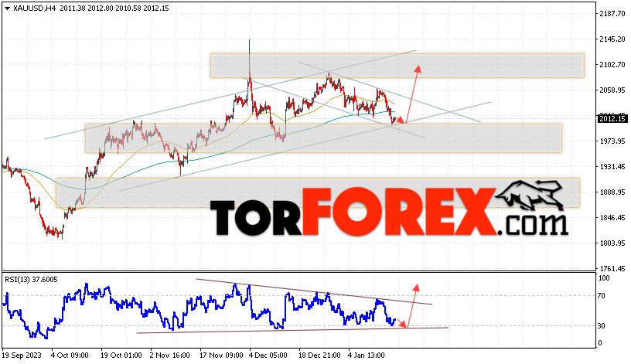
Task: Click the 4 Dec 05:00 time label
Action: (x=268, y=355)
